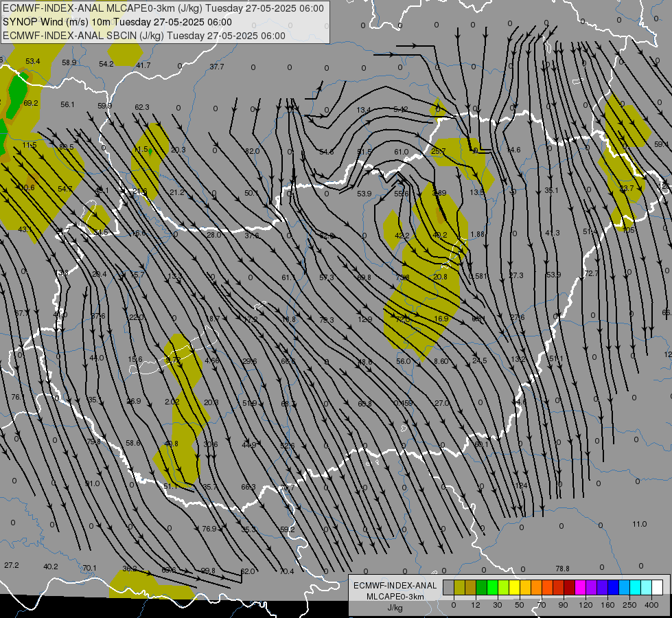Click the yellow-green legend swatch
672x618 pixels.
(503, 587)
